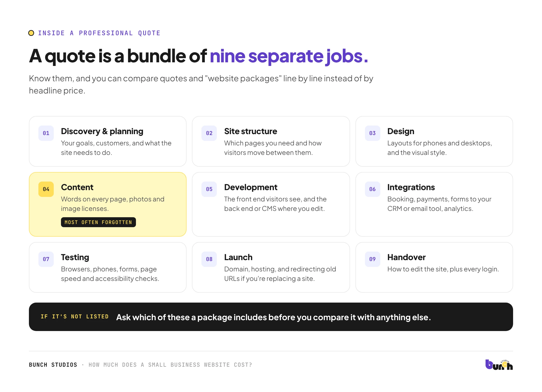Select the Integrations card heading
The height and width of the screenshot is (392, 542).
coord(411,187)
